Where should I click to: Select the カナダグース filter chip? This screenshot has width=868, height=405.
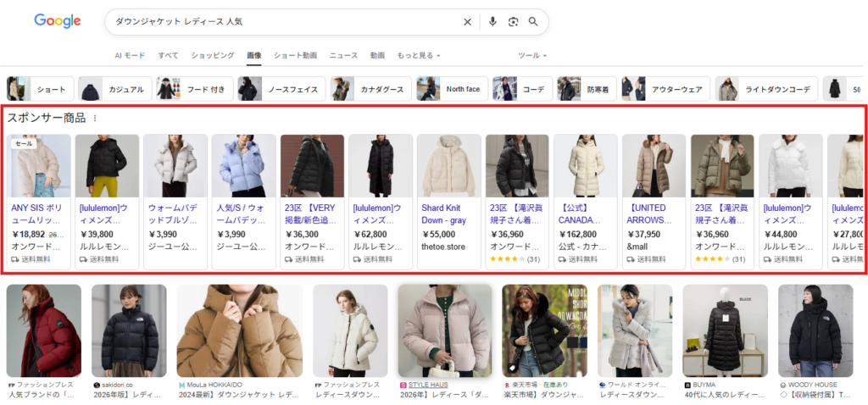(371, 89)
